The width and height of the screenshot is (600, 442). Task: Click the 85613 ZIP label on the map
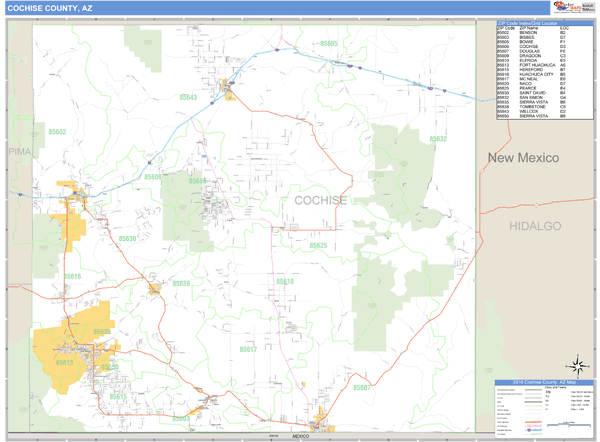click(64, 362)
